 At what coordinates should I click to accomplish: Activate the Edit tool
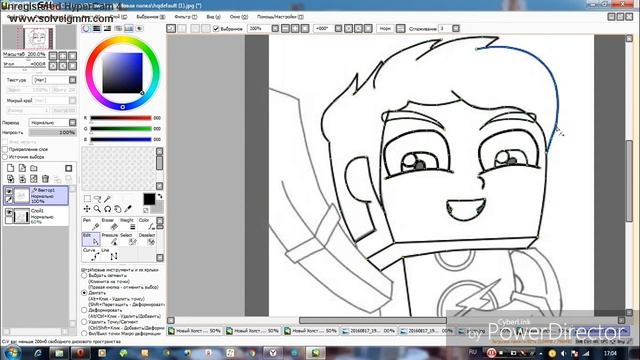point(91,239)
